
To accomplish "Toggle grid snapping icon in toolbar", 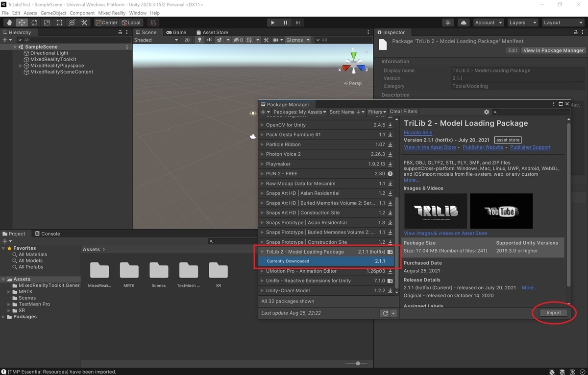I will pos(153,23).
